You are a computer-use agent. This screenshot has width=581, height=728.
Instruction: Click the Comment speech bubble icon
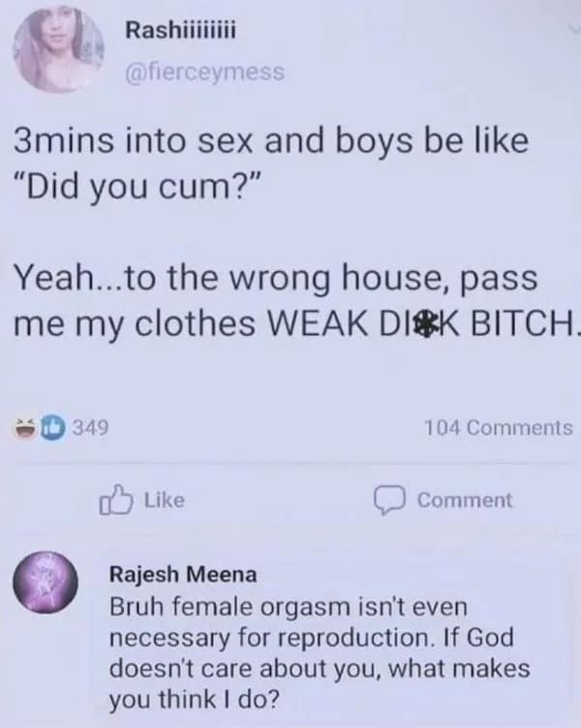(x=391, y=500)
